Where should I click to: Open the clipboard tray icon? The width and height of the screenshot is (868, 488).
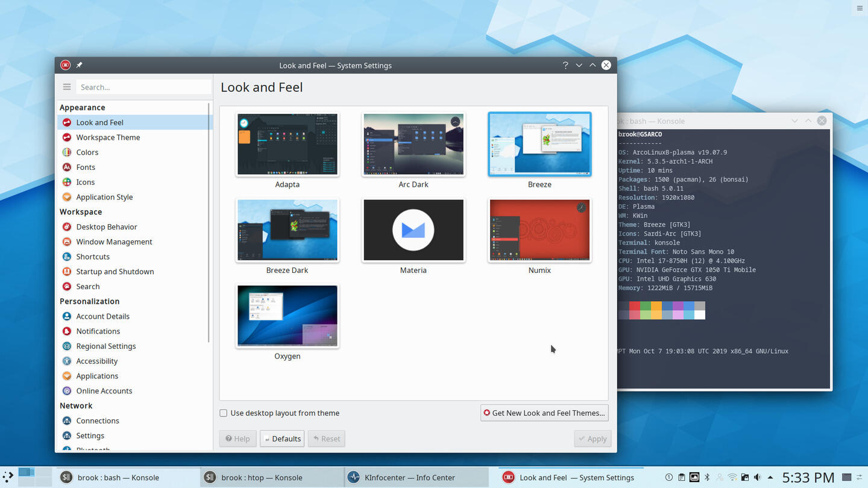point(682,477)
